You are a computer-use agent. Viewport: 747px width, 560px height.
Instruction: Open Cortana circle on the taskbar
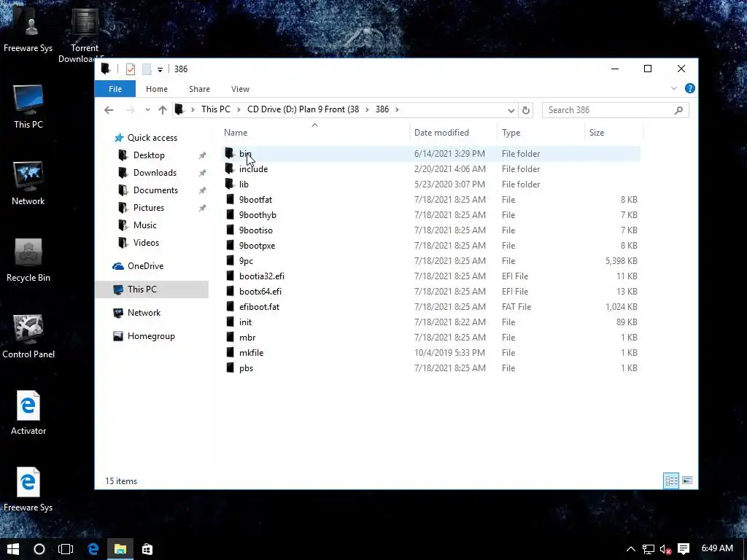click(39, 549)
